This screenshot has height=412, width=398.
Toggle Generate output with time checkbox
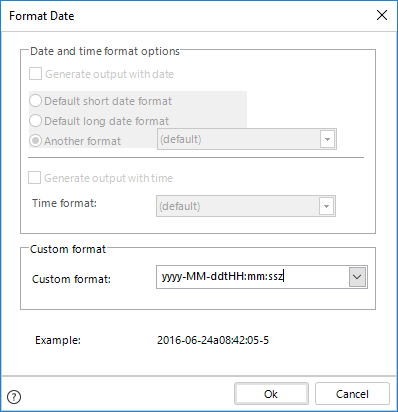[34, 178]
